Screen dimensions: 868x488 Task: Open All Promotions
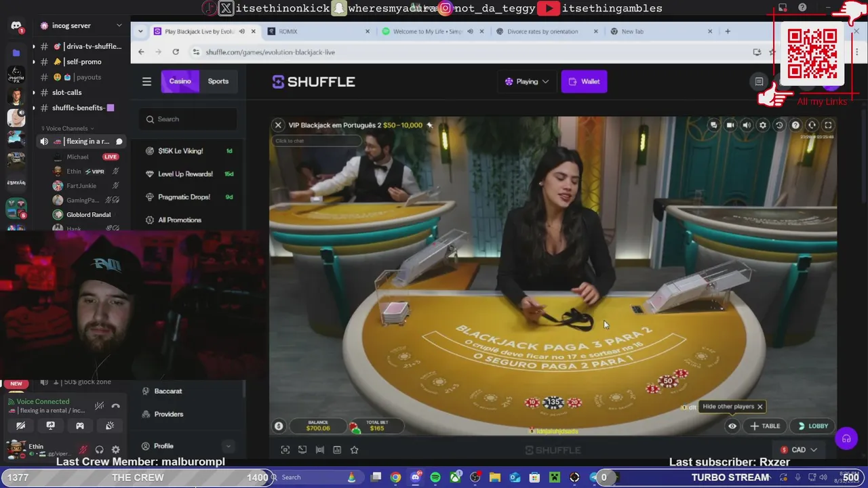tap(180, 220)
